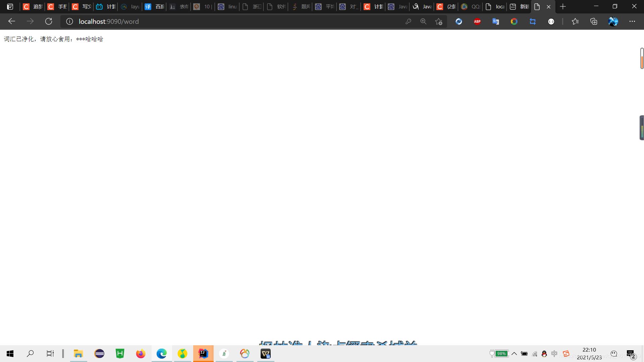
Task: Click the AdBlock Plus extension icon
Action: tap(477, 21)
